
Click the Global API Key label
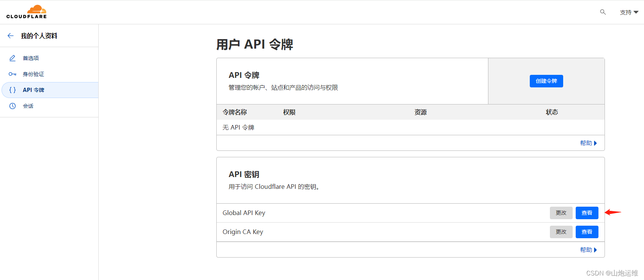244,213
